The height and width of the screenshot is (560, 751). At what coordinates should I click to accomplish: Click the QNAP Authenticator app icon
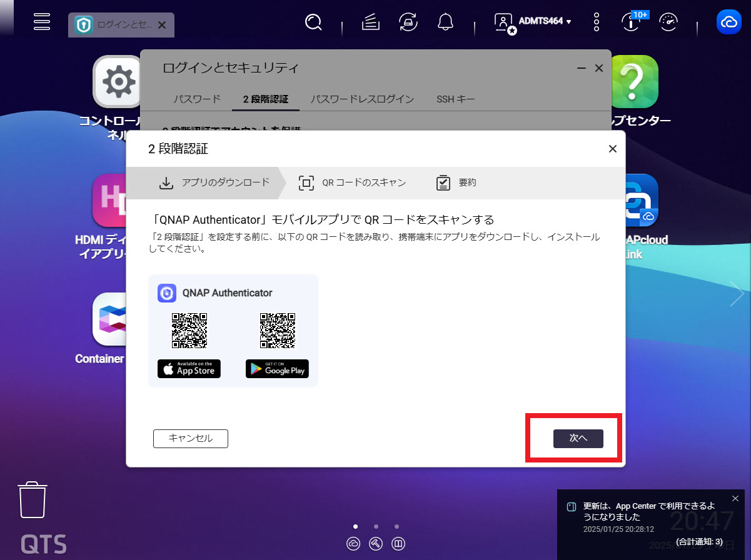[x=167, y=292]
